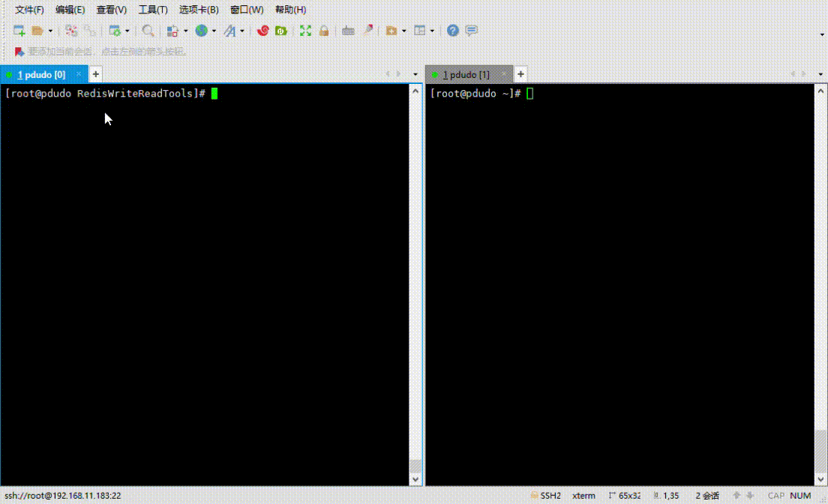Click the color scheme icon
The height and width of the screenshot is (504, 828).
click(172, 31)
